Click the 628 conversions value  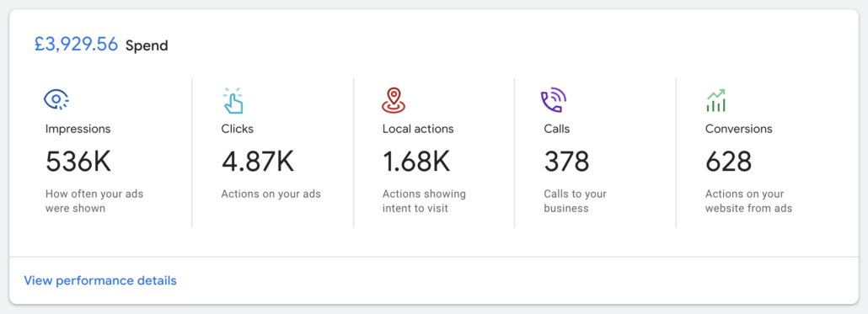coord(728,162)
